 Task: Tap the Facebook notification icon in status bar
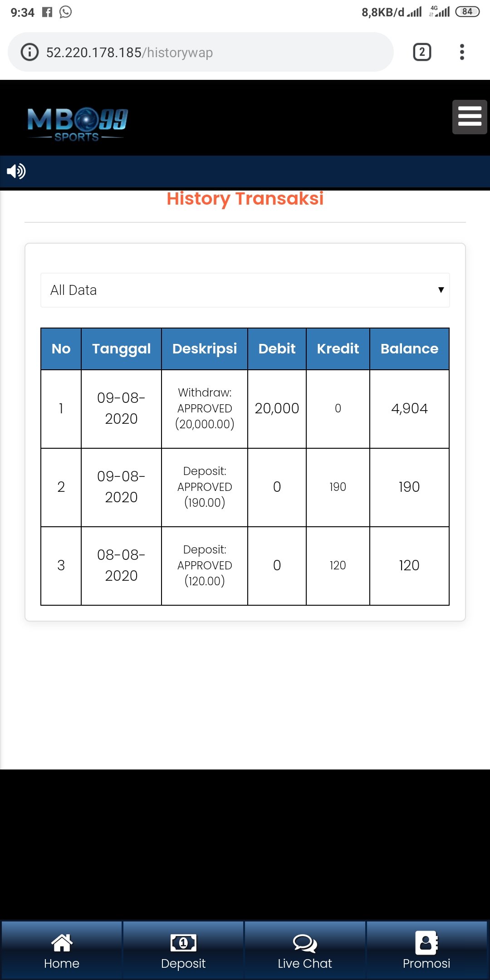point(47,12)
